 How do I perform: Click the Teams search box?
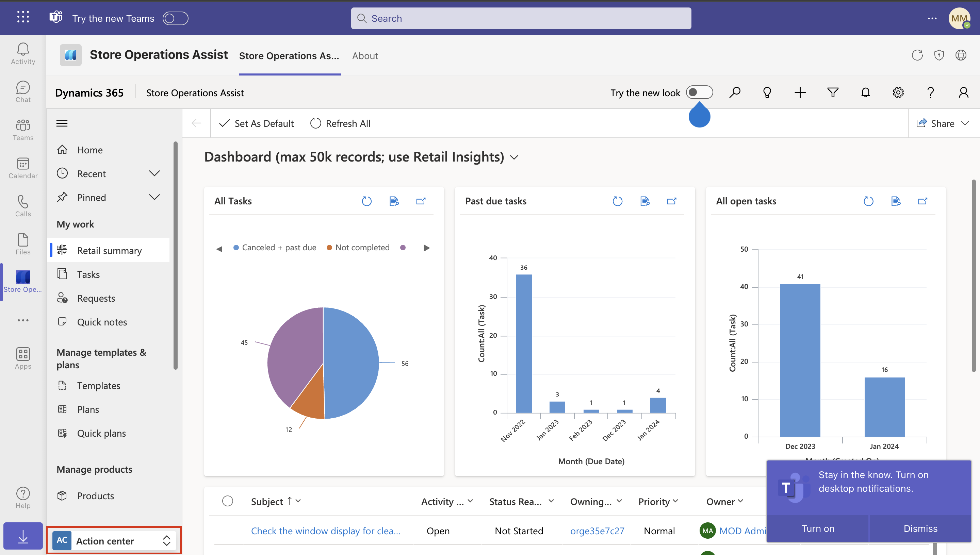pos(521,18)
